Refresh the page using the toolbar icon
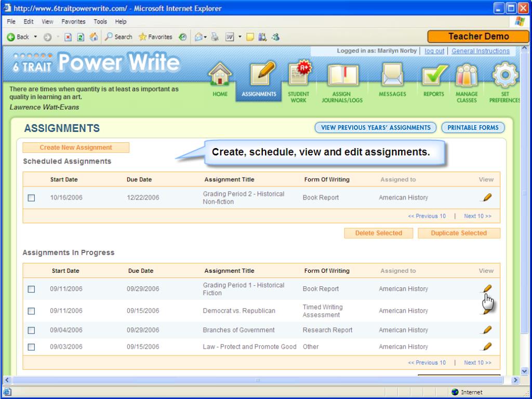This screenshot has width=532, height=399. tap(81, 37)
